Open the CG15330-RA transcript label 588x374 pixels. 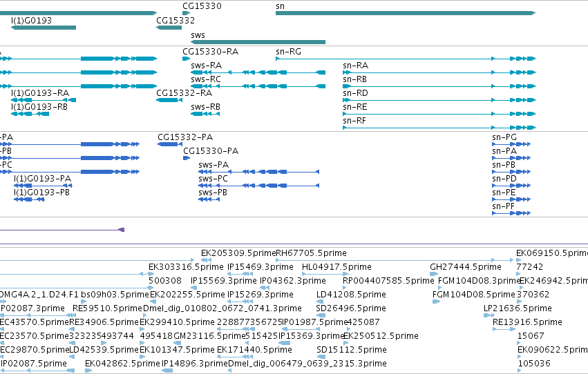(x=210, y=52)
